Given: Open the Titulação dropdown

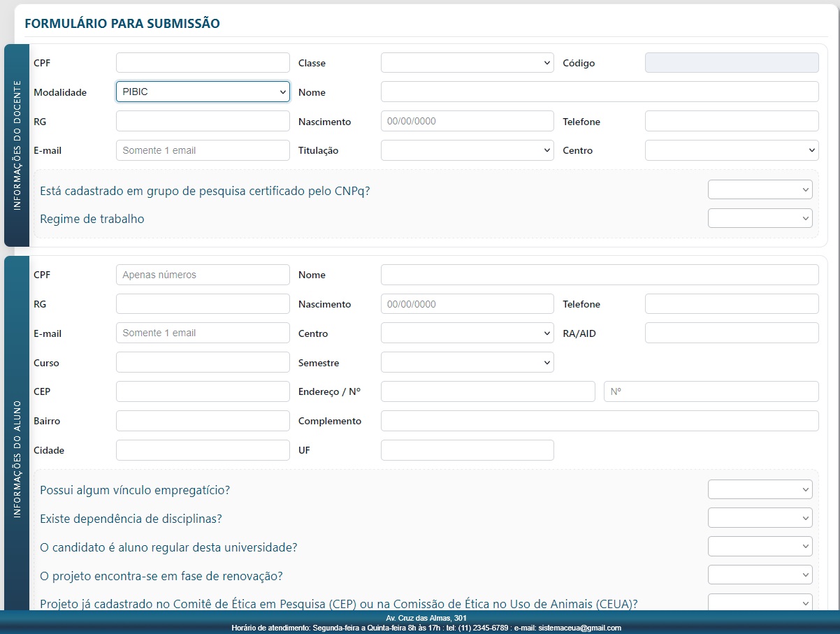Looking at the screenshot, I should [x=467, y=150].
